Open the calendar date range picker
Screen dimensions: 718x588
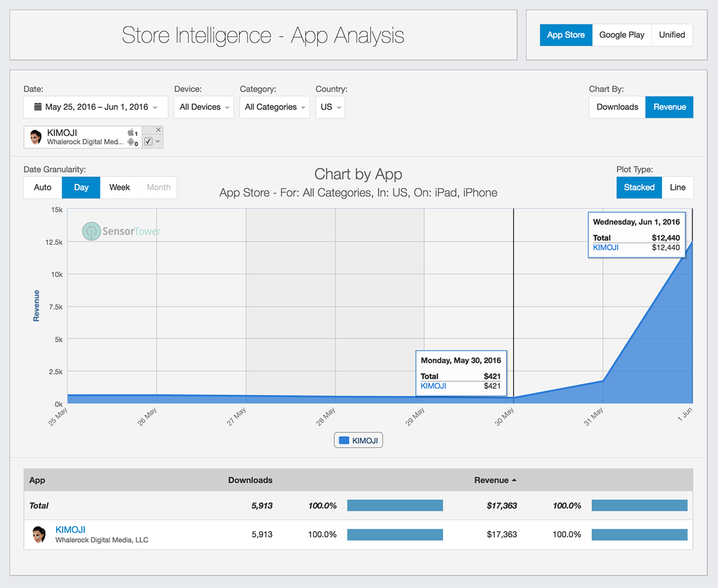tap(96, 107)
